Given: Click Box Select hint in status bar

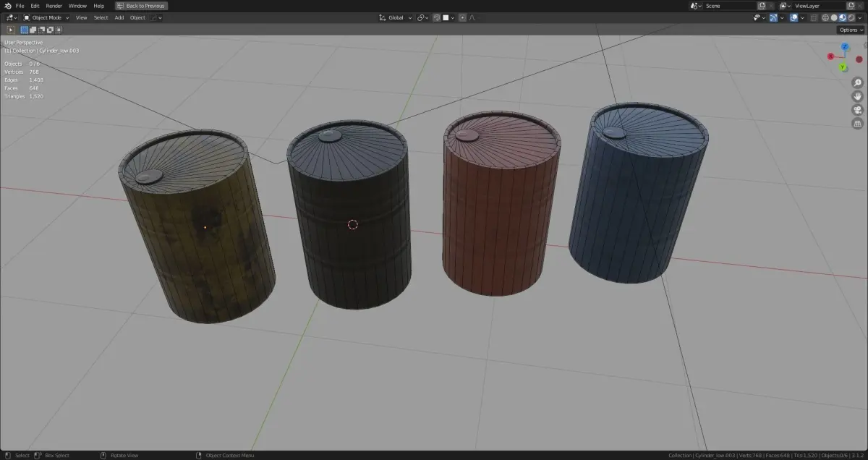Looking at the screenshot, I should click(x=57, y=455).
